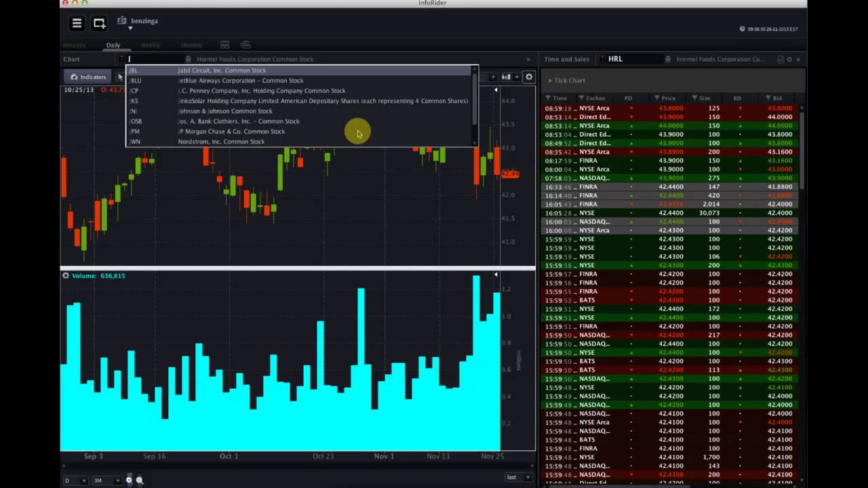Expand the Tick Chart section
The width and height of the screenshot is (868, 488).
pos(566,81)
